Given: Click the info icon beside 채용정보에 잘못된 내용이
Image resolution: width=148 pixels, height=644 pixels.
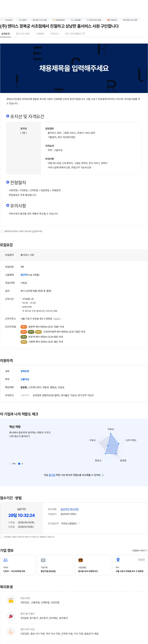Looking at the screenshot, I should [x=2, y=231].
